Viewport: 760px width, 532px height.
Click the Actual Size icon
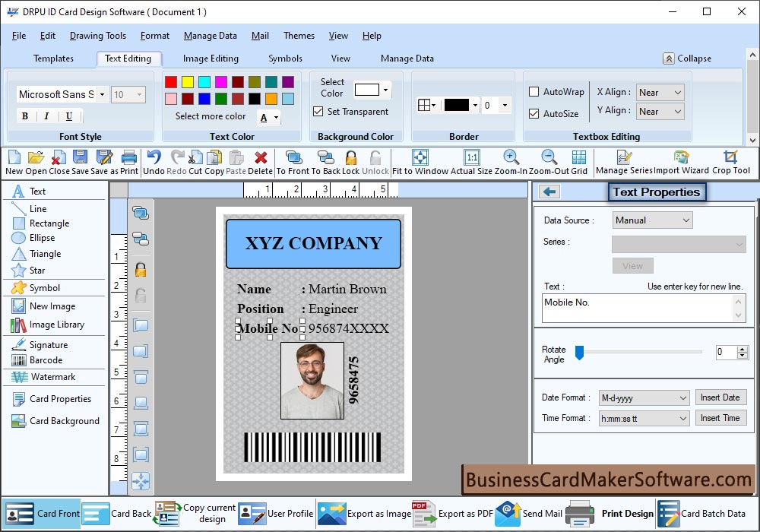pyautogui.click(x=472, y=157)
